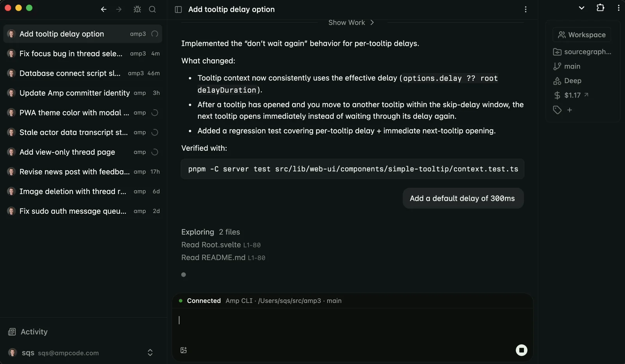
Task: Add a label with plus icon
Action: pyautogui.click(x=570, y=110)
